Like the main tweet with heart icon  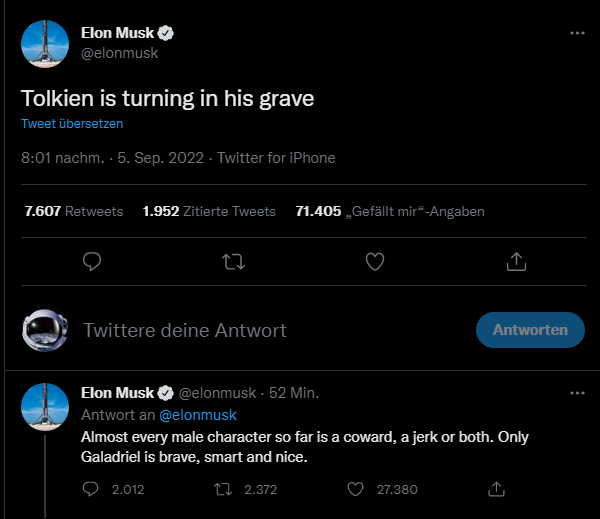(375, 262)
